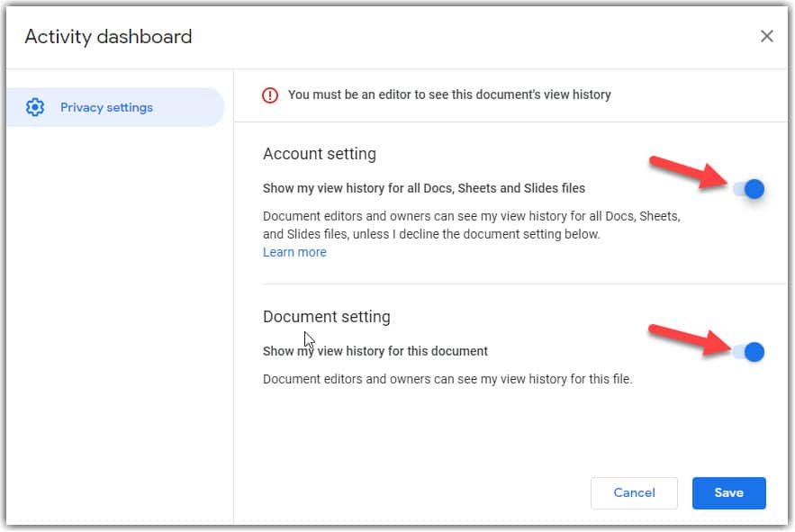The image size is (795, 532).
Task: Disable view history for this document
Action: click(749, 352)
